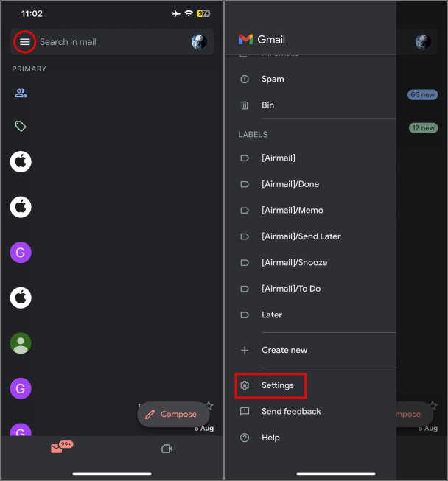
Task: Tap the Send feedback icon
Action: point(245,411)
